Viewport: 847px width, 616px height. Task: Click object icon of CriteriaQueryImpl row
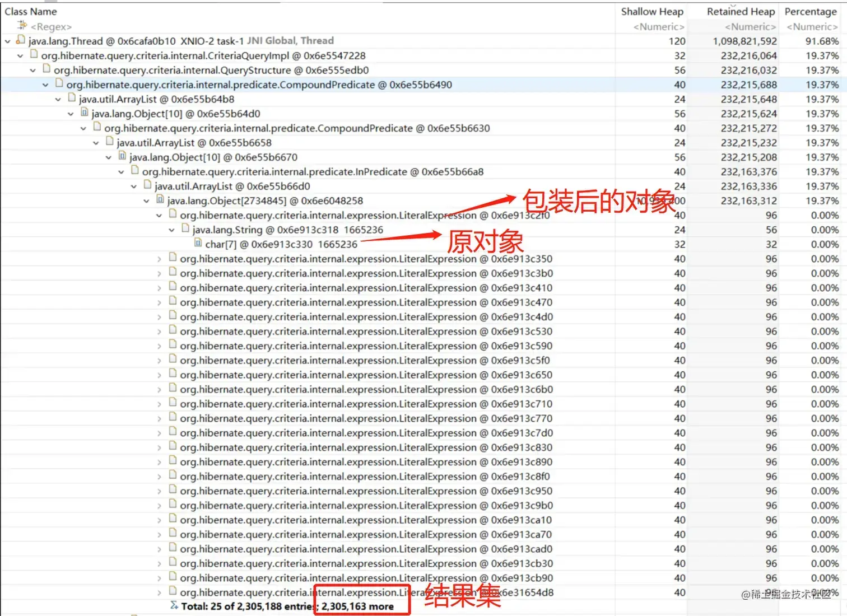tap(34, 54)
